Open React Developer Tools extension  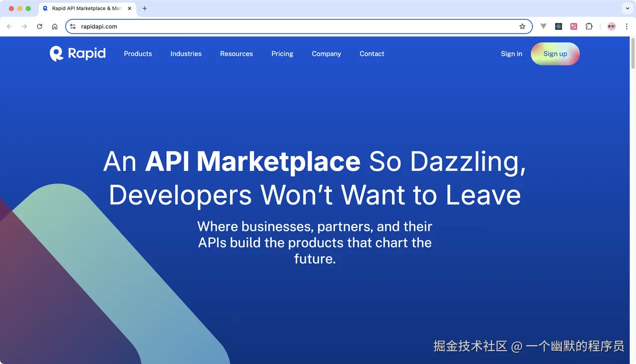558,26
